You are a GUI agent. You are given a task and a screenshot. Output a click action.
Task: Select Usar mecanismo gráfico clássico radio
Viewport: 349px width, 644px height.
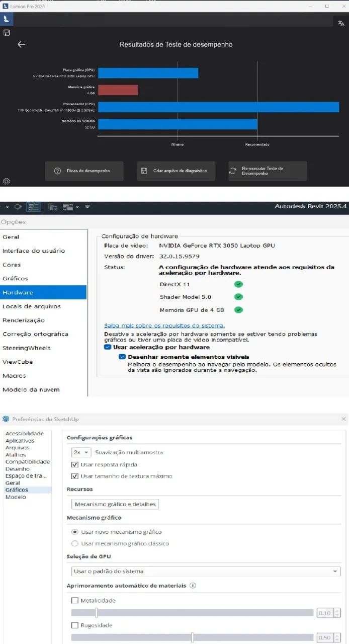tap(75, 543)
